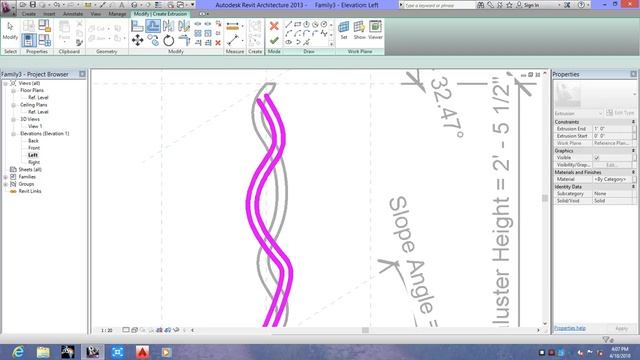Open the Back elevation view

pyautogui.click(x=33, y=141)
